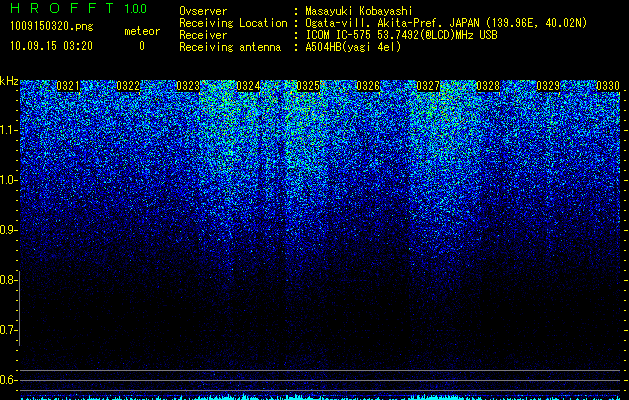Screen dimensions: 629x400
Task: Click the 0330 time marker
Action: (x=608, y=86)
